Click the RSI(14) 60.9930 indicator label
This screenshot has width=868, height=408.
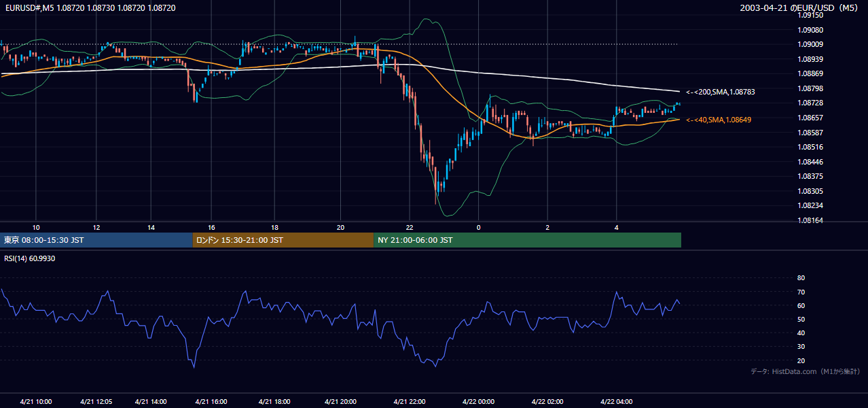29,258
